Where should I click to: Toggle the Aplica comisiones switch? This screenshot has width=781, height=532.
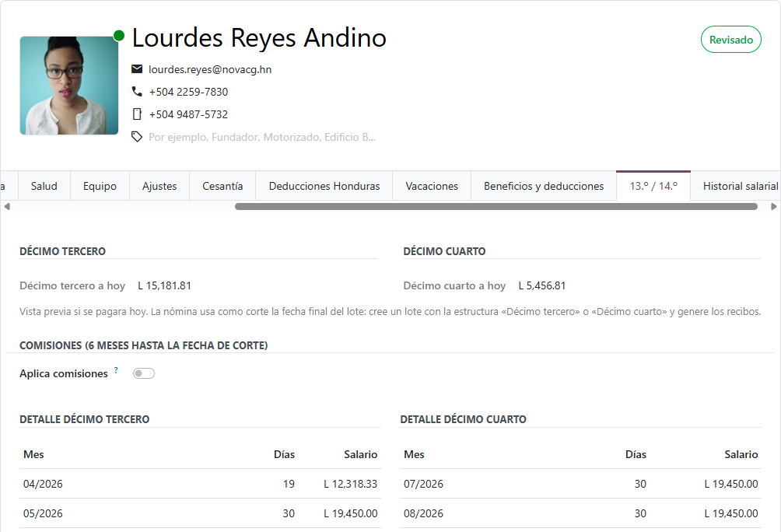pyautogui.click(x=144, y=373)
